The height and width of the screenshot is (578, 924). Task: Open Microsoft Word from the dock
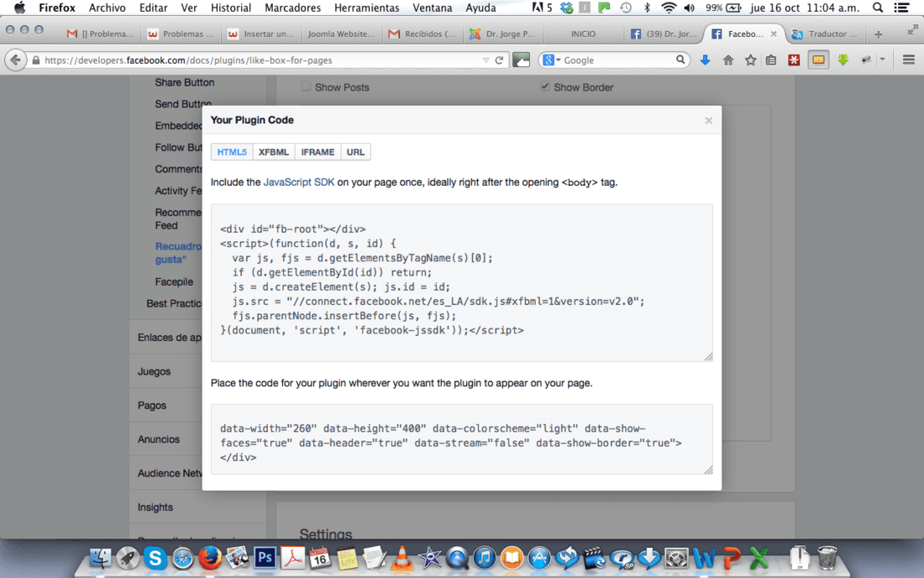point(704,557)
